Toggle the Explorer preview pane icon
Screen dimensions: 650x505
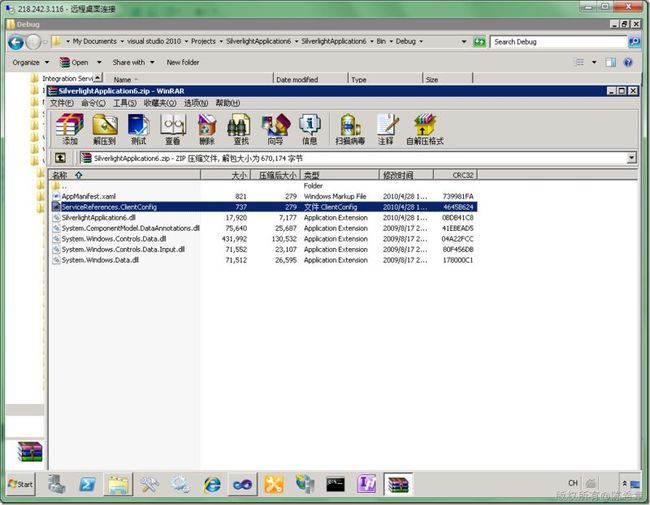tap(611, 63)
